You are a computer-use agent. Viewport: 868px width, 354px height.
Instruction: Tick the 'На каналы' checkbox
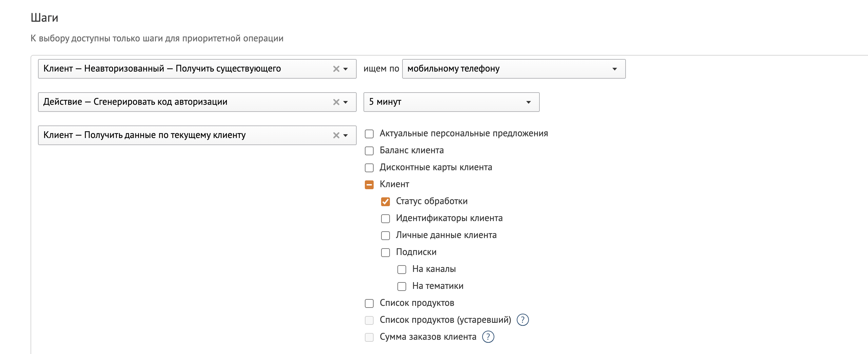coord(402,270)
